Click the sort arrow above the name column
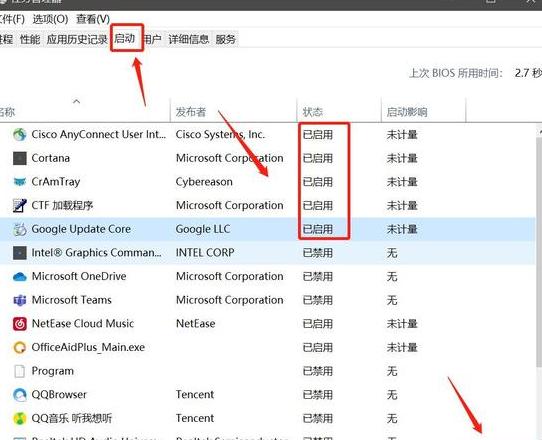The image size is (542, 440). click(x=76, y=101)
